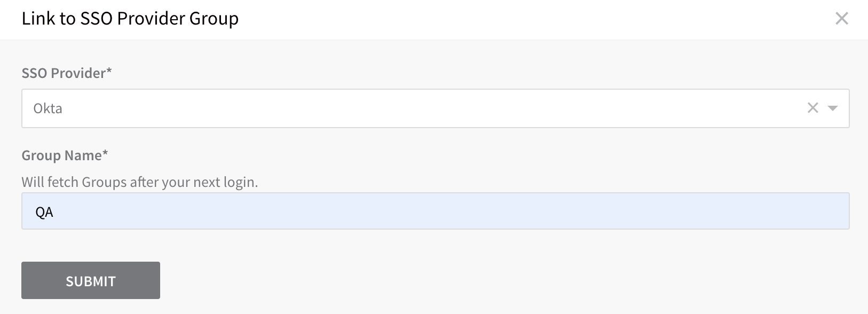Show provider options via the caret icon
This screenshot has width=868, height=314.
coord(832,108)
